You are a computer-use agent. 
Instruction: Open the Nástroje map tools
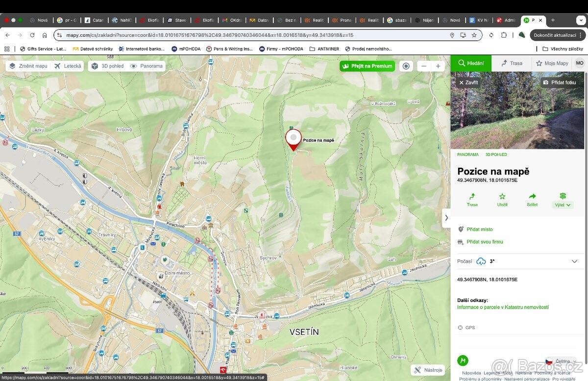point(428,370)
